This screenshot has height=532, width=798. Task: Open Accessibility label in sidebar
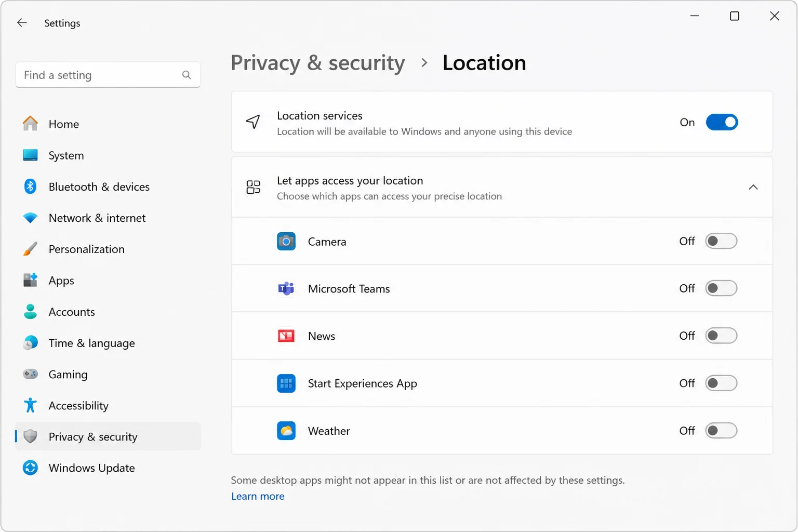click(x=78, y=406)
